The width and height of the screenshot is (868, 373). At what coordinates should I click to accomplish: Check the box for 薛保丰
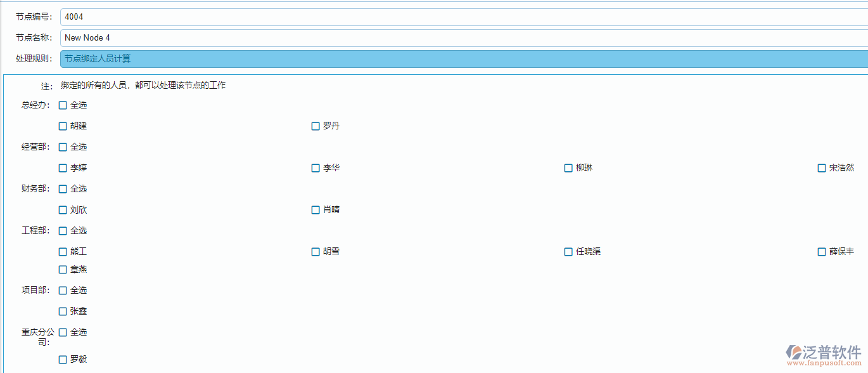[x=821, y=251]
